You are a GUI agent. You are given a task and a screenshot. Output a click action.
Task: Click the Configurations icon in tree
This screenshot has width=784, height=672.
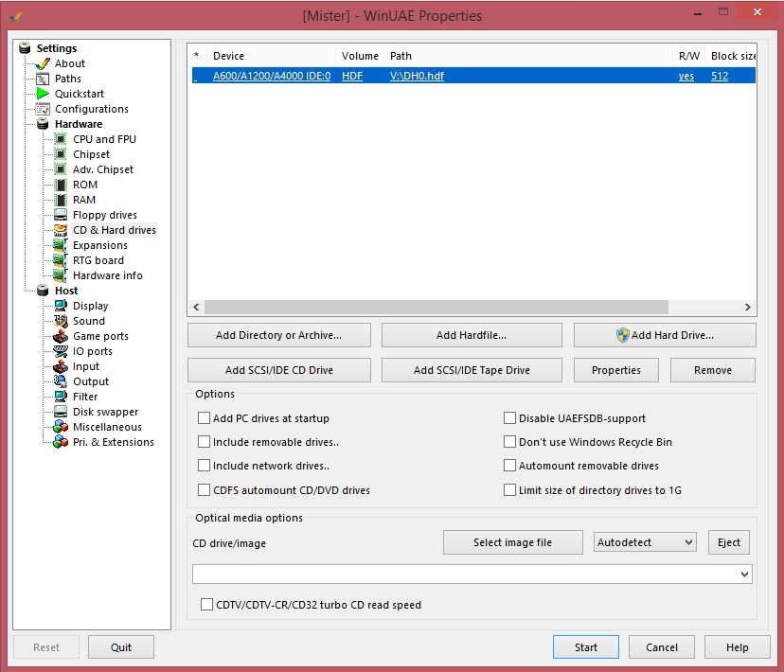coord(43,109)
